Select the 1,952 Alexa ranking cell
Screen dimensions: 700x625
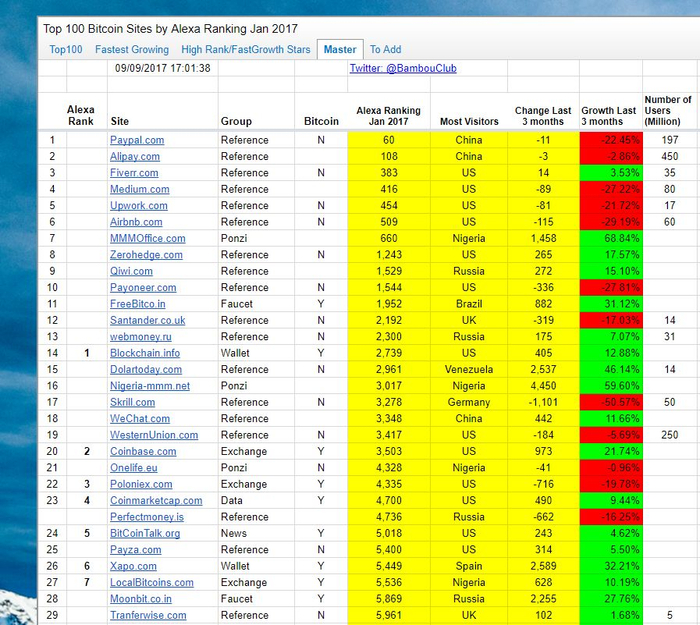pyautogui.click(x=389, y=304)
